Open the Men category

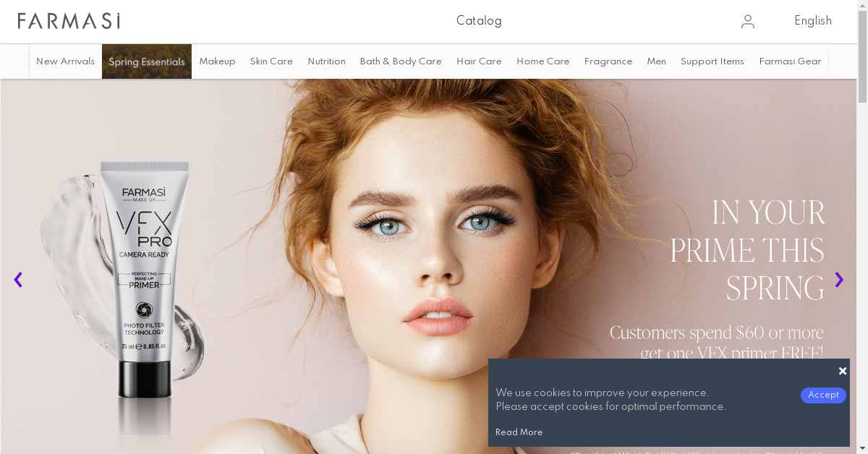[657, 61]
